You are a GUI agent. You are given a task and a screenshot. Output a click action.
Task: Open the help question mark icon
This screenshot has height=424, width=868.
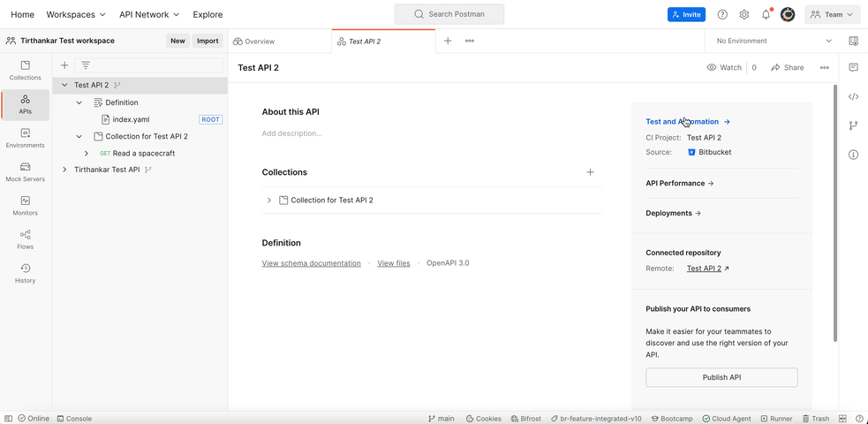[722, 15]
